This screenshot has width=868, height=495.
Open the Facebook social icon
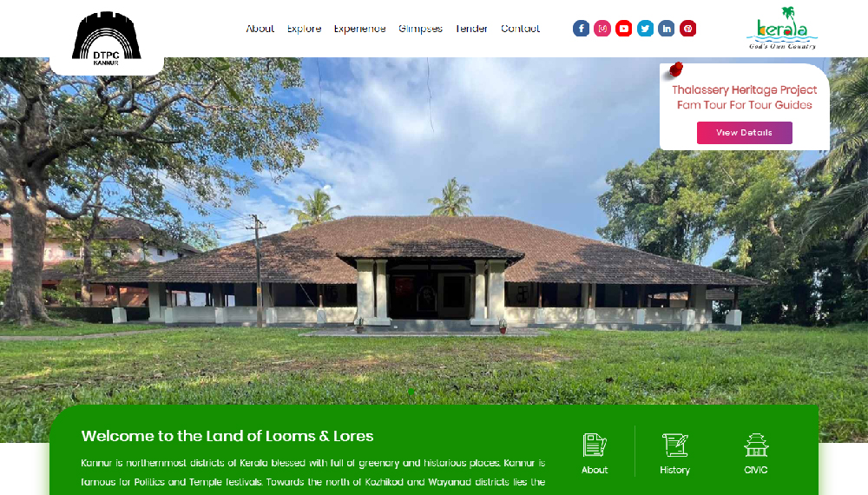(x=581, y=29)
